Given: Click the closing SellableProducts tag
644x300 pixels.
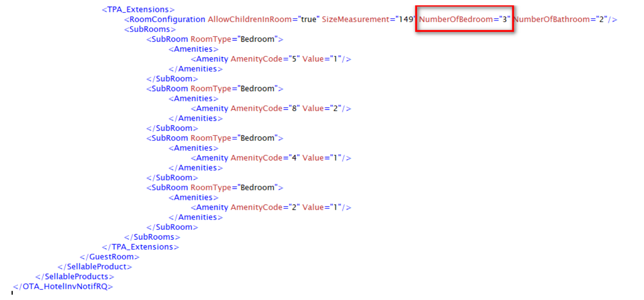Looking at the screenshot, I should (x=74, y=276).
